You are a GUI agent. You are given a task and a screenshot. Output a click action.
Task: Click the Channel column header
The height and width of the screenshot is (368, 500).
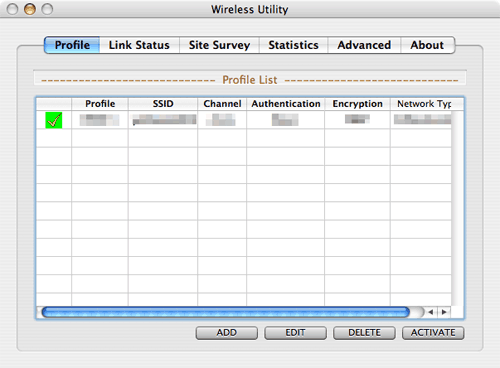pos(222,104)
